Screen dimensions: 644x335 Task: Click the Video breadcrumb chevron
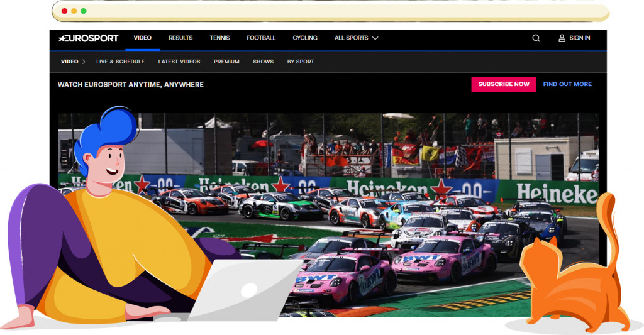tap(84, 62)
